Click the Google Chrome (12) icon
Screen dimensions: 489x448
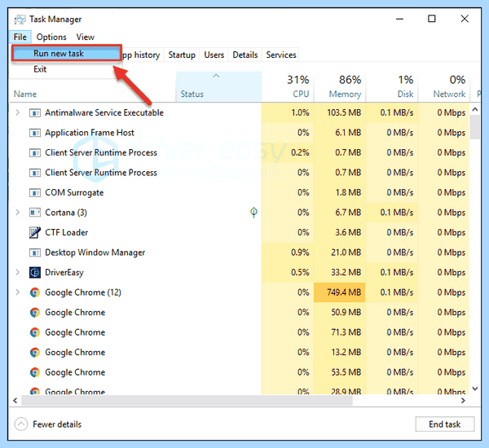pos(34,292)
